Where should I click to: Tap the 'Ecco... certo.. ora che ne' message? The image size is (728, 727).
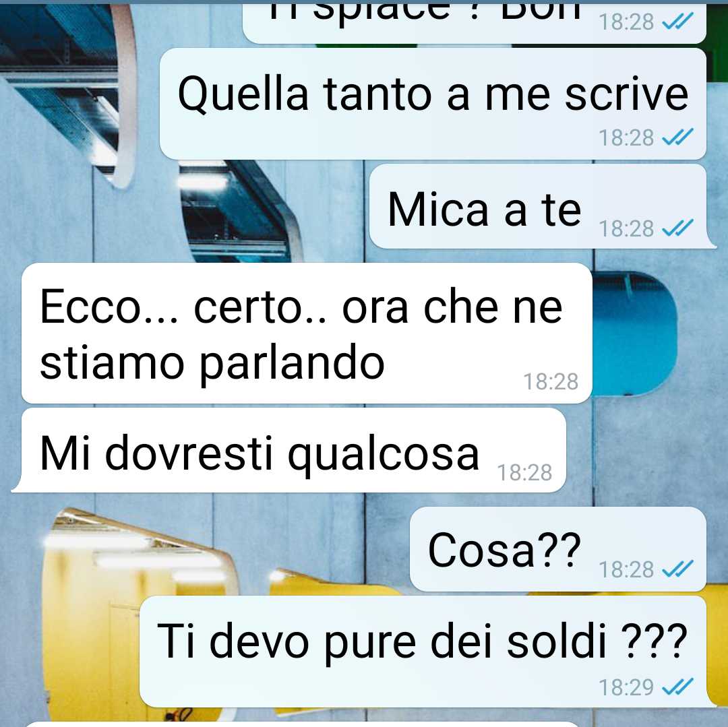click(x=307, y=333)
